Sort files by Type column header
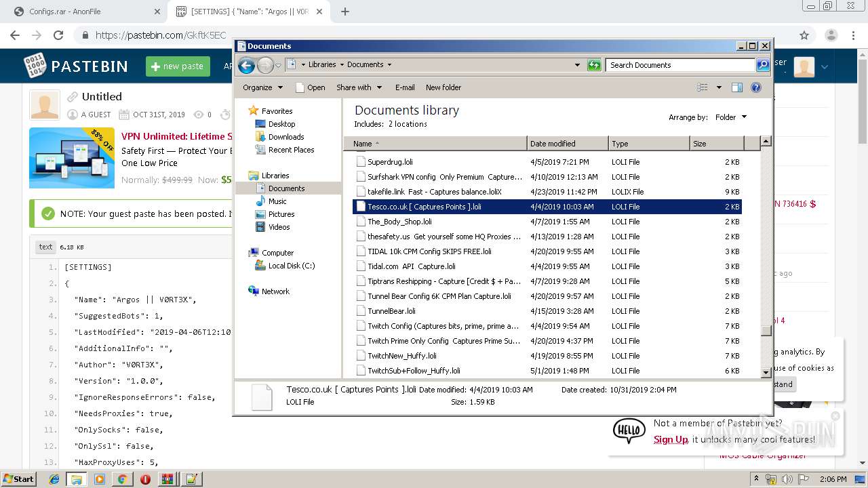 tap(649, 144)
